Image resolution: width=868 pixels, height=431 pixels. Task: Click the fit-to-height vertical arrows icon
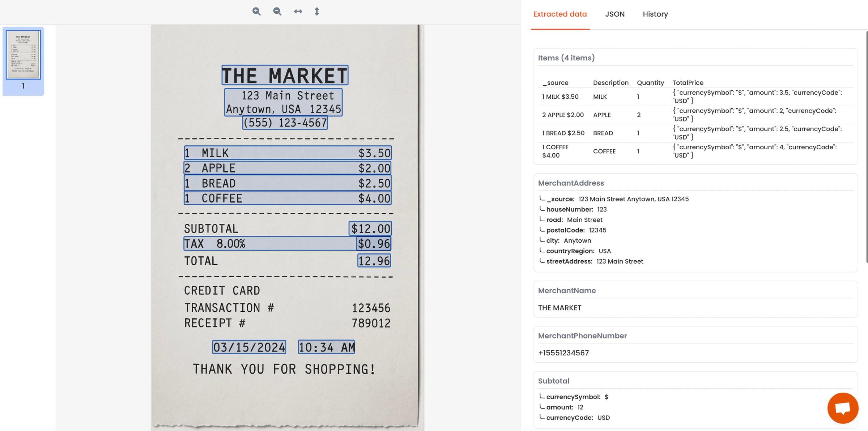click(x=317, y=11)
